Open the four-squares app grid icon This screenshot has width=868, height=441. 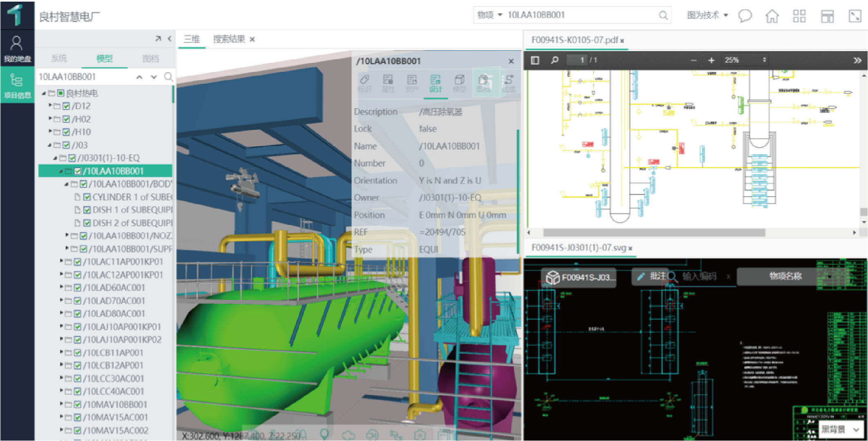coord(799,16)
